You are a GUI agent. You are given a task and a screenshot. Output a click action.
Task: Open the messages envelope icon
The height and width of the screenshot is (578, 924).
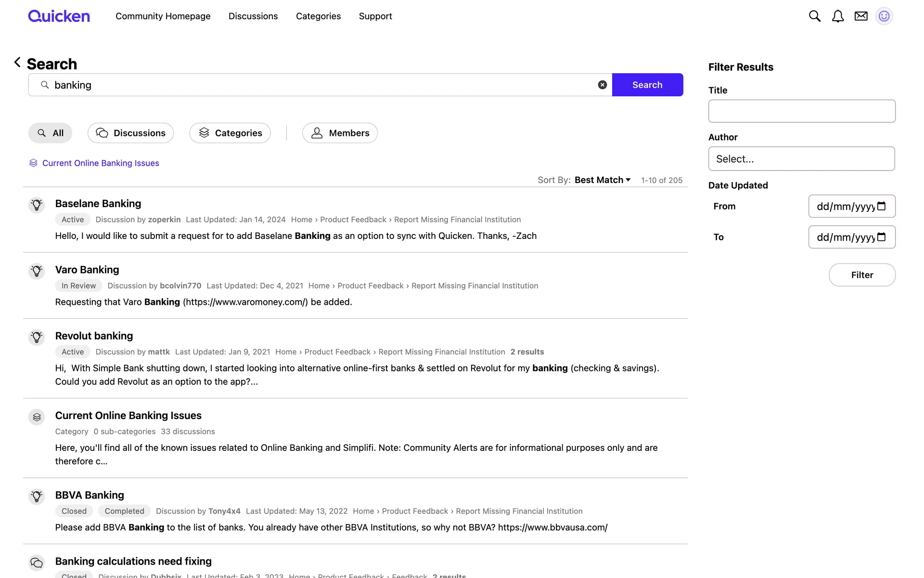pyautogui.click(x=860, y=16)
